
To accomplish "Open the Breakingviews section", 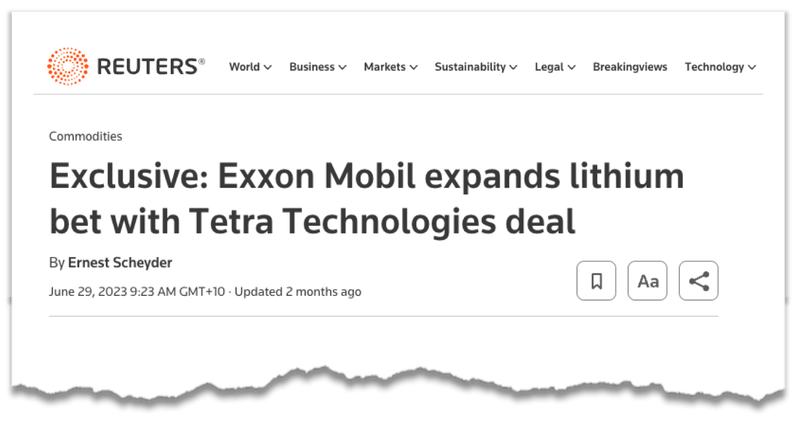I will (x=630, y=67).
